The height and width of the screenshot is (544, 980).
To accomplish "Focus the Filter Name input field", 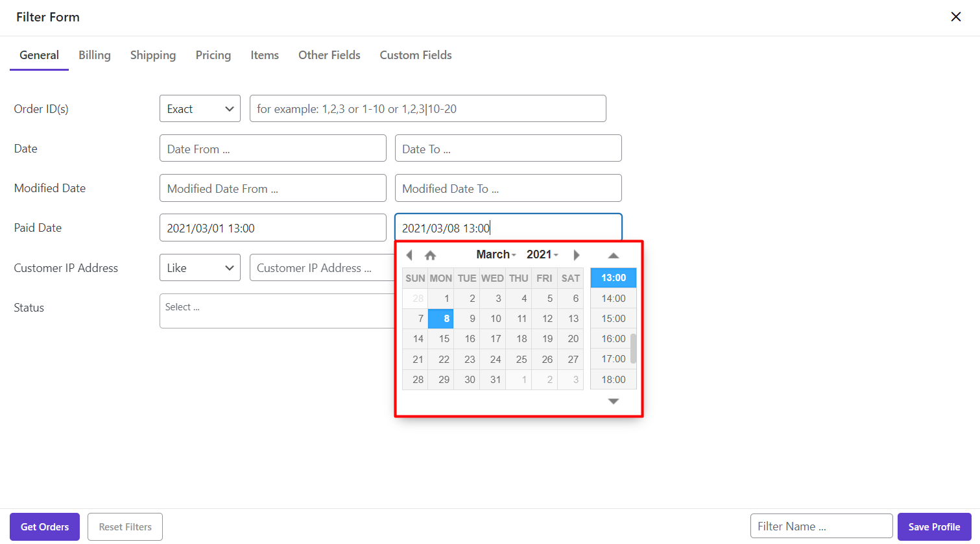I will pos(821,526).
